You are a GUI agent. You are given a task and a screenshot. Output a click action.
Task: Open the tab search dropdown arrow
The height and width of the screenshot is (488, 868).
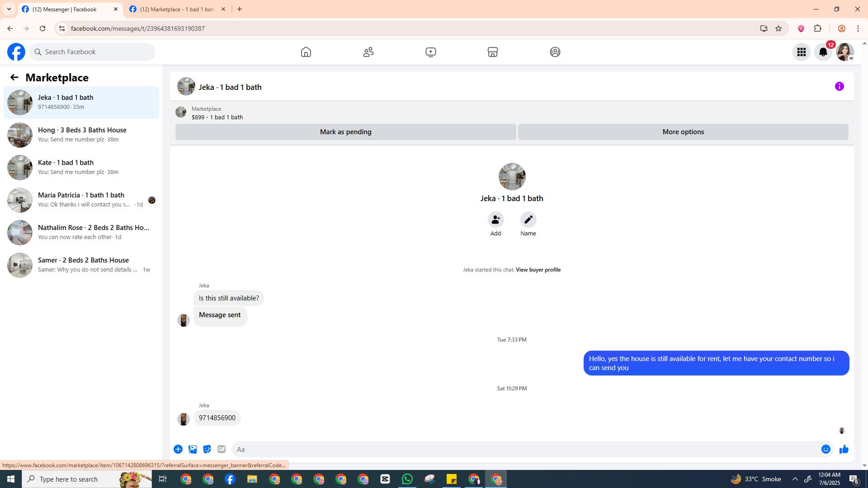click(x=9, y=9)
